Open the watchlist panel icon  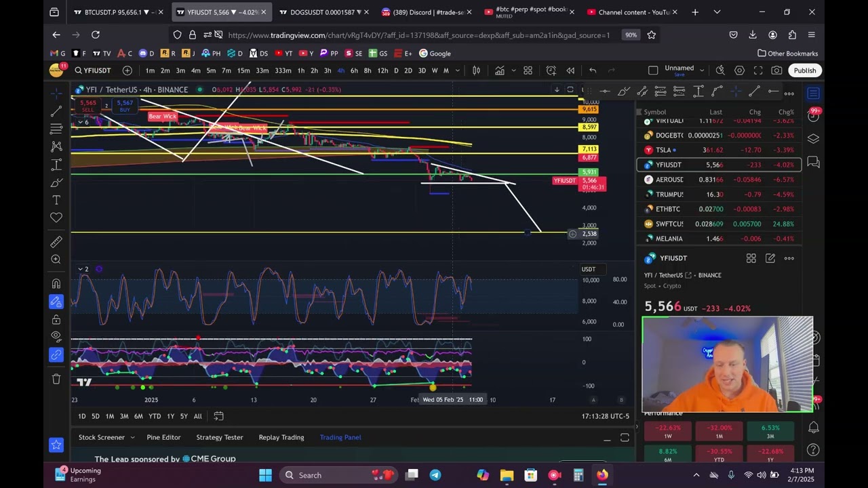(814, 94)
